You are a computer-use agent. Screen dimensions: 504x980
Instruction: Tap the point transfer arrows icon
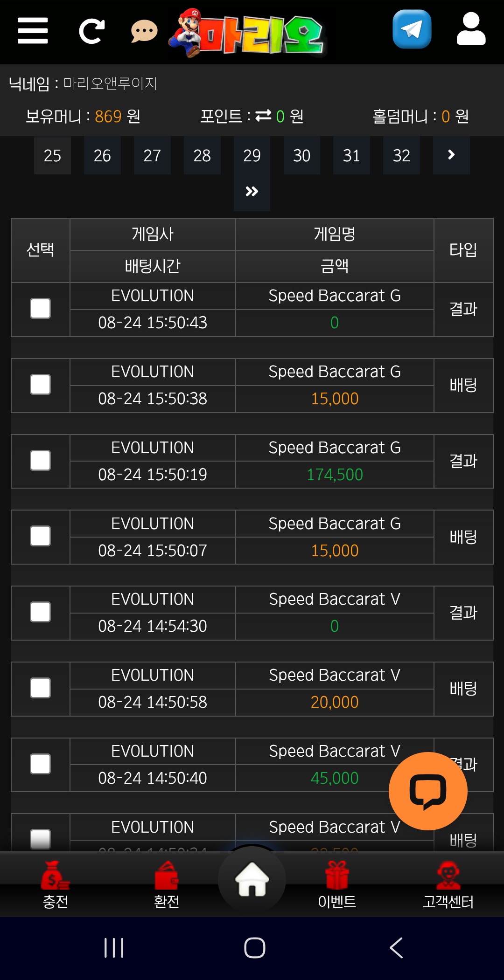pyautogui.click(x=264, y=115)
